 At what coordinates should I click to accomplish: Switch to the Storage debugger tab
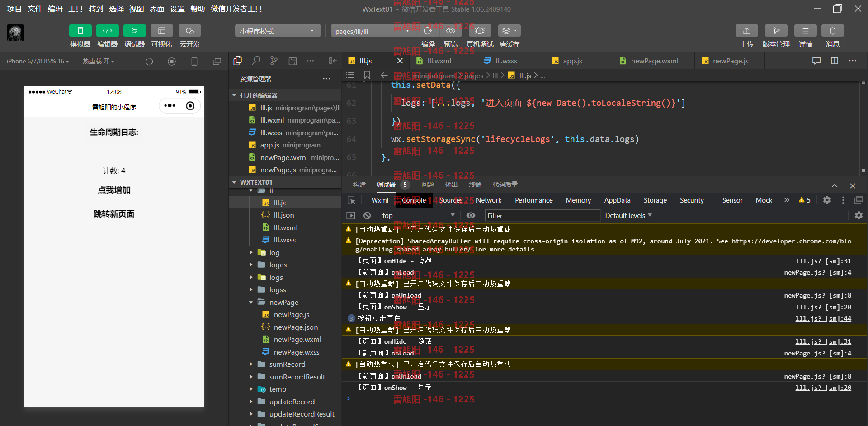[x=655, y=200]
